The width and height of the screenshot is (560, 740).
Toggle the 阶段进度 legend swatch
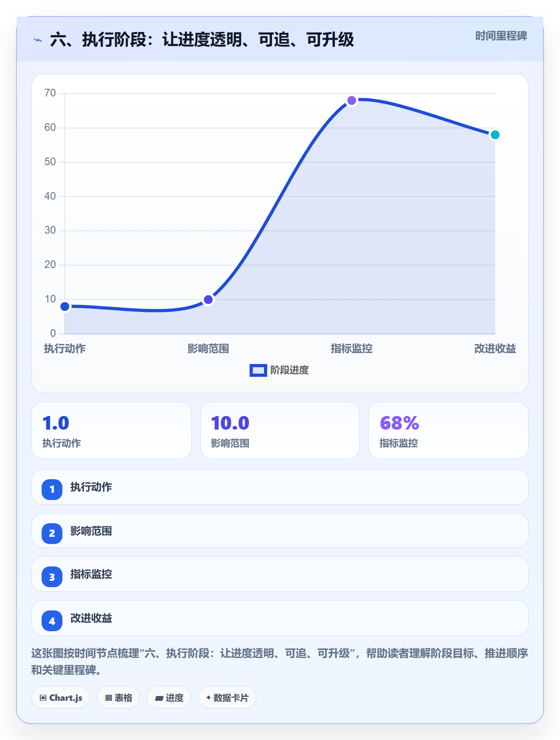[x=258, y=370]
